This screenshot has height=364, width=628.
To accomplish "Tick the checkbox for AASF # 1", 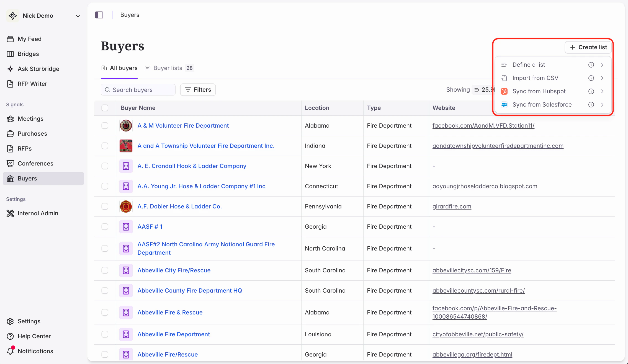I will click(x=105, y=227).
